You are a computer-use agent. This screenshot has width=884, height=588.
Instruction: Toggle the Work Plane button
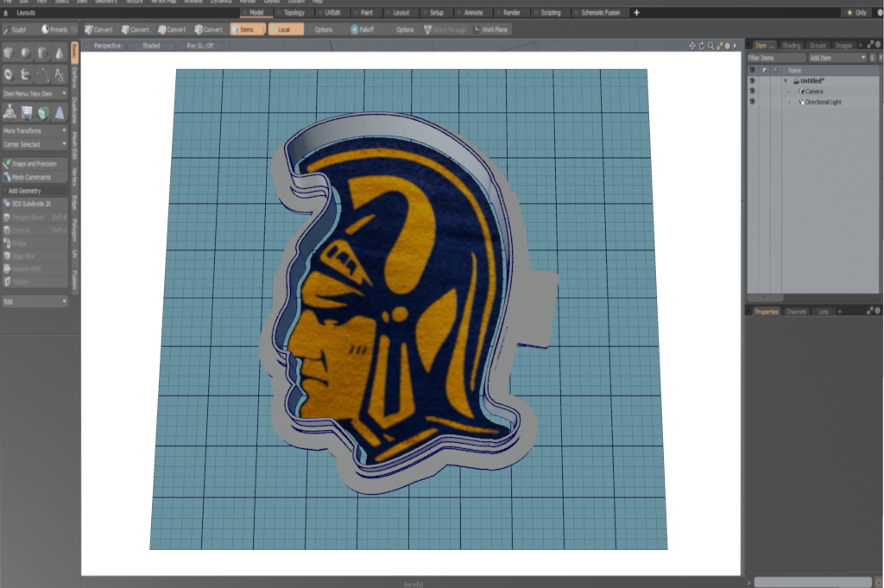pos(490,29)
